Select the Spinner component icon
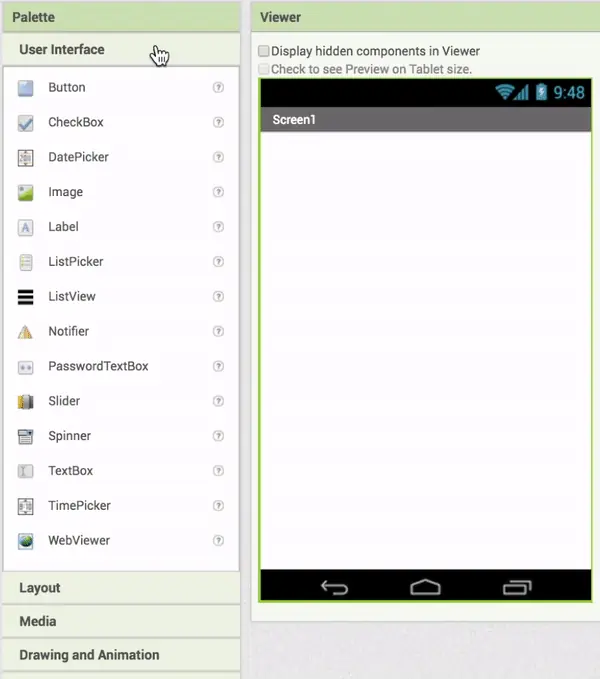 (x=26, y=436)
